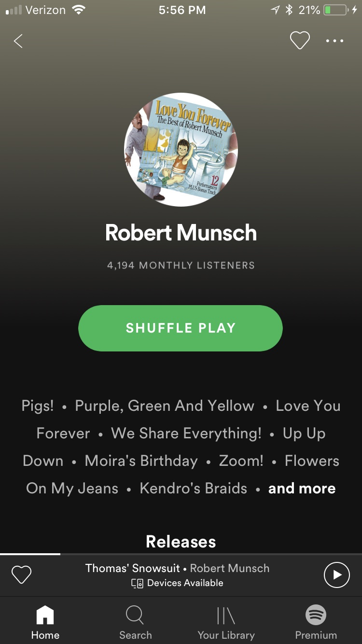
Task: Tap the Bluetooth icon in the status bar
Action: coord(289,10)
